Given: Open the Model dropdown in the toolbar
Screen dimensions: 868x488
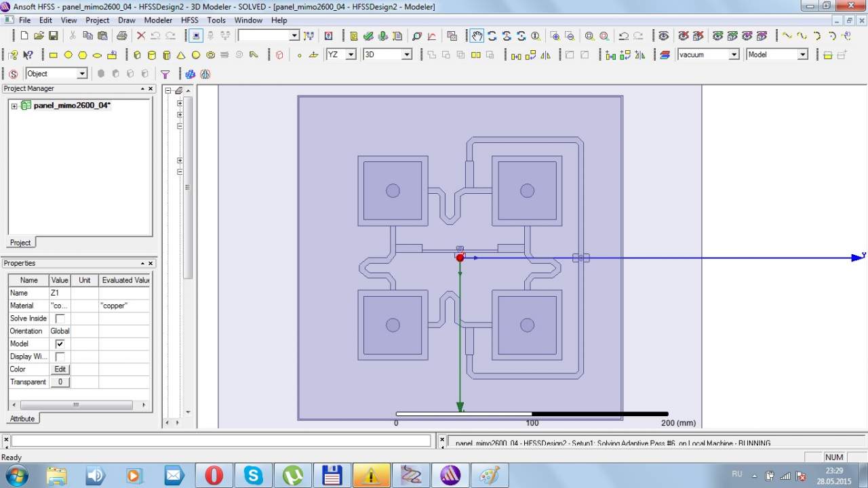Looking at the screenshot, I should point(803,55).
